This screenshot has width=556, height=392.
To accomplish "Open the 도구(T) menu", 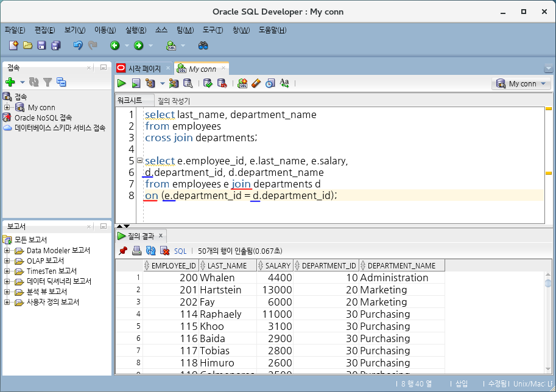I will (213, 30).
